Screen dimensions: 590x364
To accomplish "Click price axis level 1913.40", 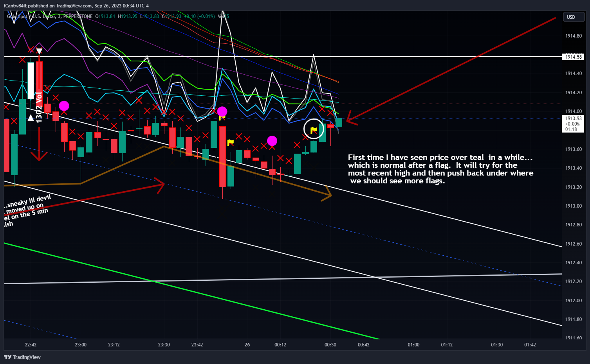I will point(573,168).
